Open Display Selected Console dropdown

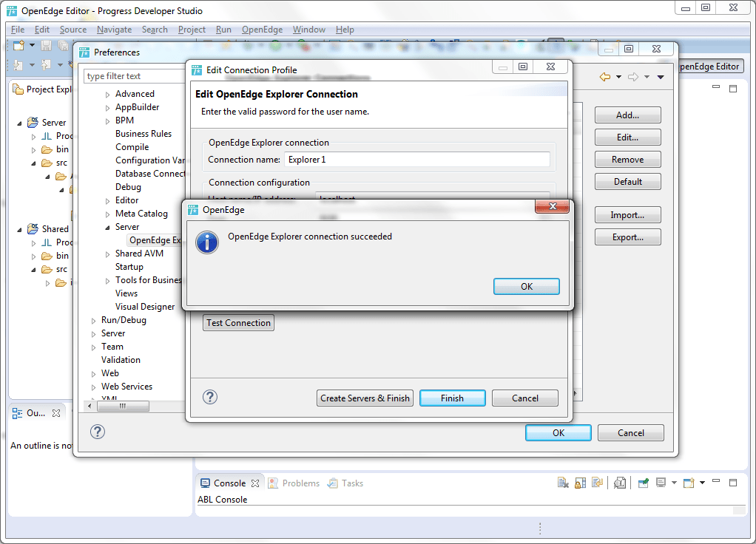coord(674,483)
